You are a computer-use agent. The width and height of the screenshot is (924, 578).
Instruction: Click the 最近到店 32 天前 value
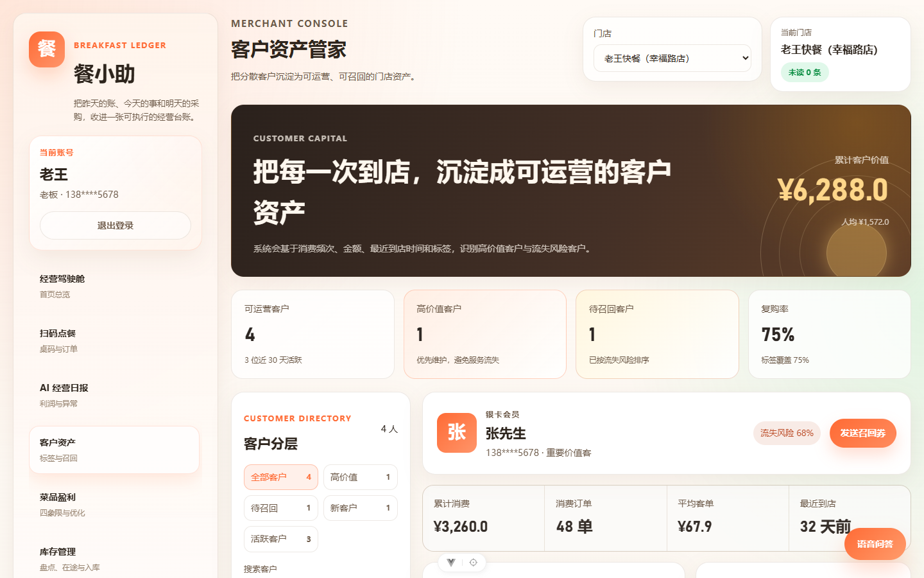(x=825, y=527)
